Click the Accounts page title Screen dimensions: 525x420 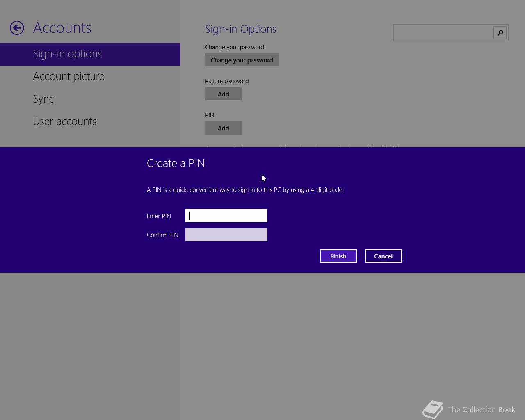point(62,28)
